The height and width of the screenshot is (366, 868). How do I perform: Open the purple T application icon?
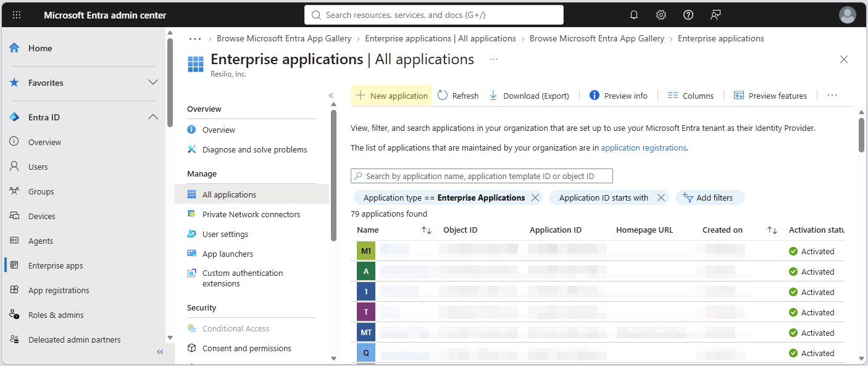point(366,312)
